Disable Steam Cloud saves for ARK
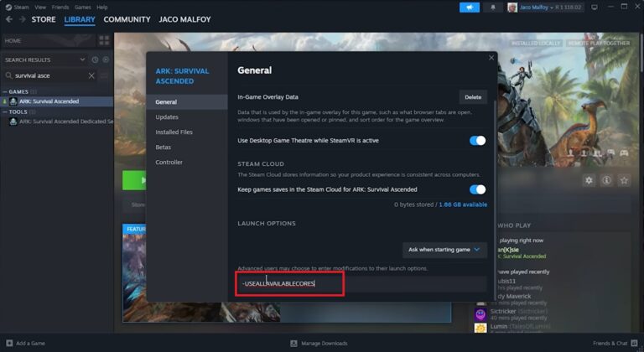 point(477,190)
